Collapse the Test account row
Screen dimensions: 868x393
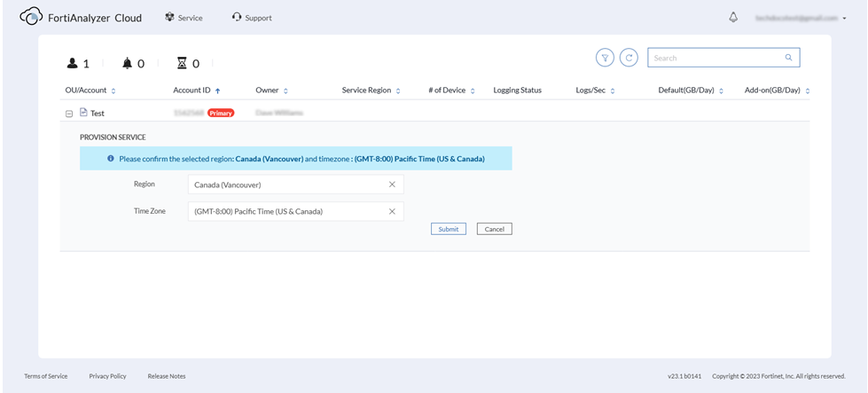pos(69,114)
